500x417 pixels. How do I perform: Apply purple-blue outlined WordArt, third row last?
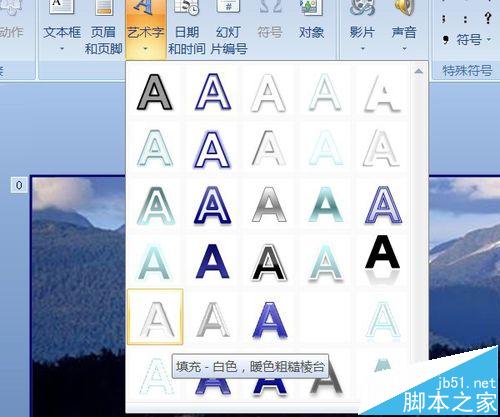[383, 204]
